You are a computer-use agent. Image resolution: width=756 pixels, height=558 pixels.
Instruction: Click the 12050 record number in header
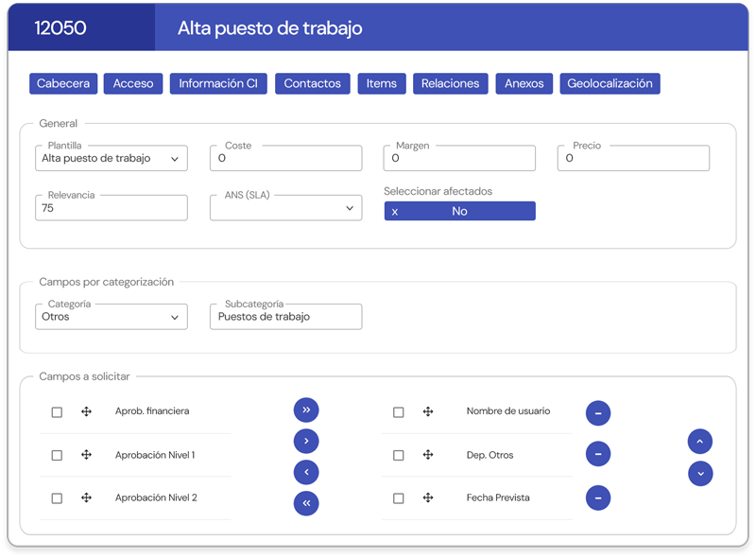tap(60, 28)
